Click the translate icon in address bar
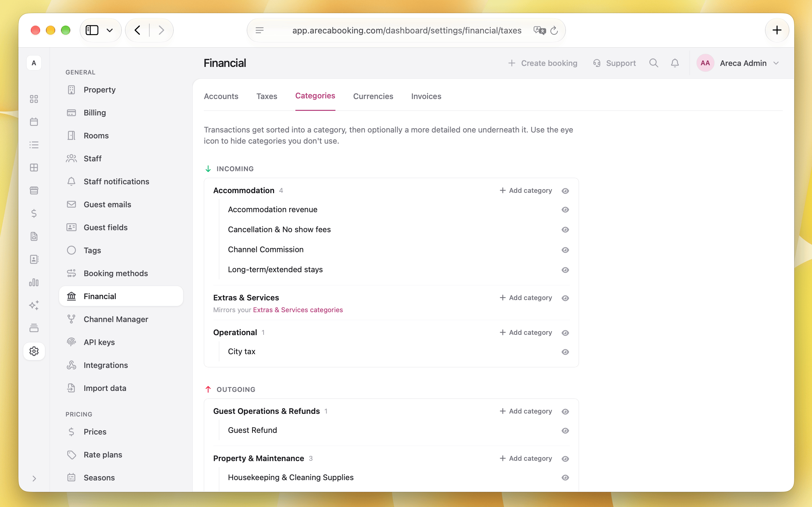The width and height of the screenshot is (812, 507). (x=539, y=30)
